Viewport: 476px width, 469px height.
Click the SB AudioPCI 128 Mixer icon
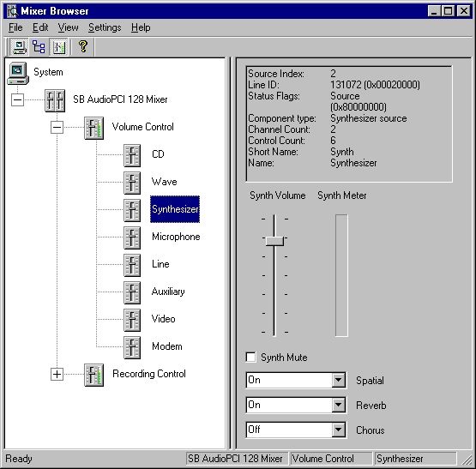pyautogui.click(x=55, y=100)
